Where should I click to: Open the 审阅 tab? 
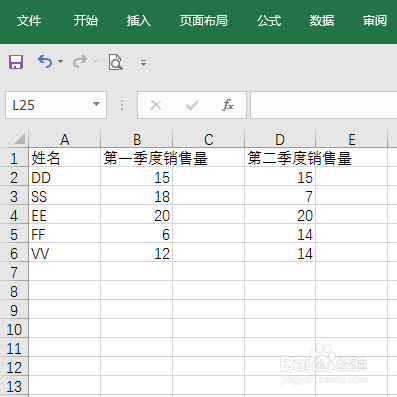click(x=375, y=21)
